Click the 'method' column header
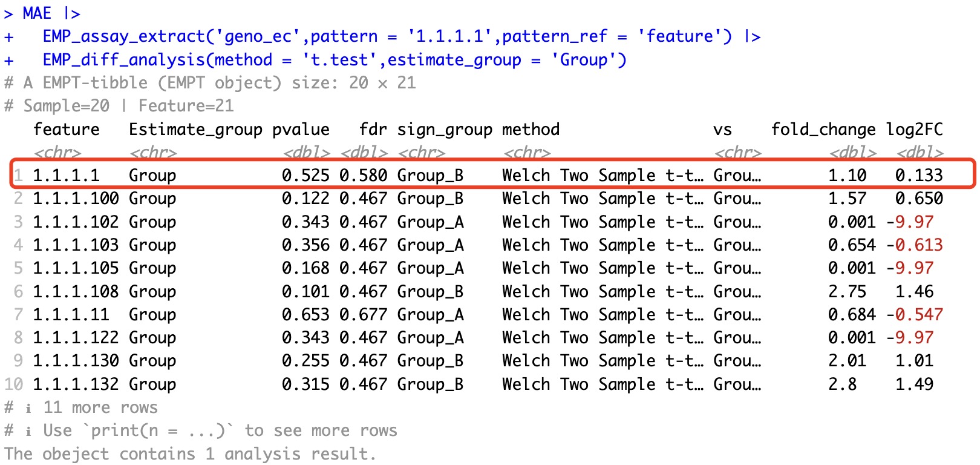The image size is (980, 465). (x=531, y=130)
